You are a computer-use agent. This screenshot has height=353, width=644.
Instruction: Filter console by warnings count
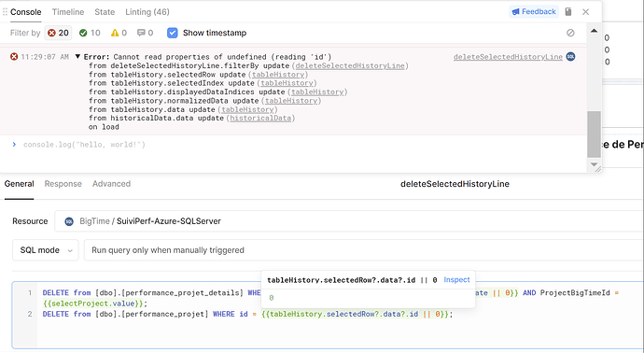pyautogui.click(x=119, y=33)
